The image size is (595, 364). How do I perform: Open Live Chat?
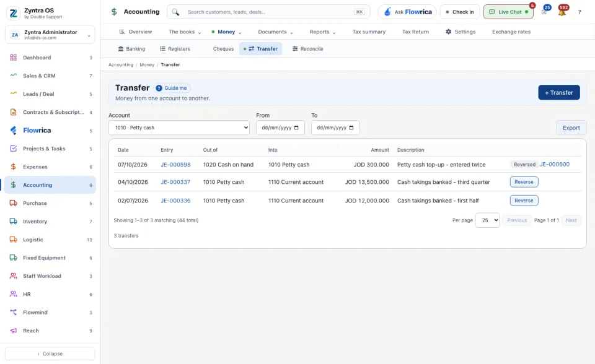click(508, 12)
